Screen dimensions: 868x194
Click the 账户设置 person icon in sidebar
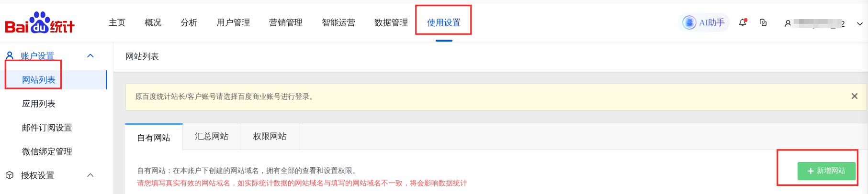[10, 56]
